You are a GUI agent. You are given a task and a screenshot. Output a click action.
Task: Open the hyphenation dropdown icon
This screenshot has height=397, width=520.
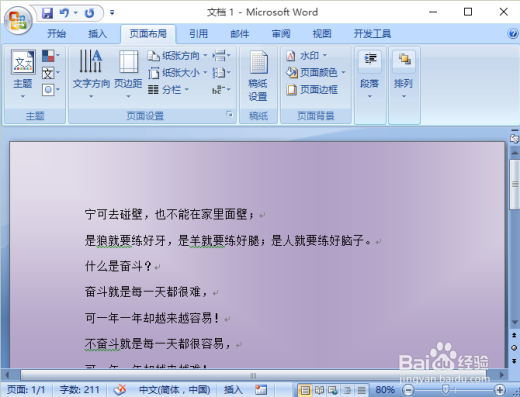222,90
